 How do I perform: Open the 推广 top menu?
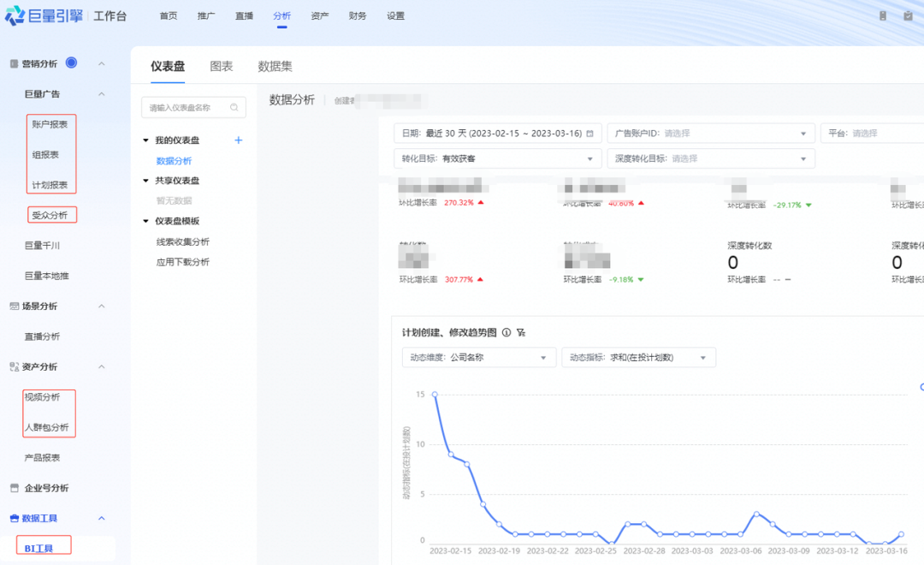(206, 16)
